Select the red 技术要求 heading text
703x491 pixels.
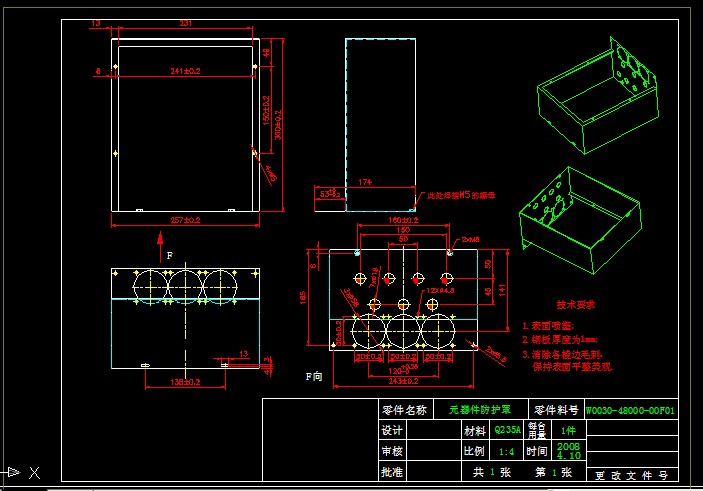(x=576, y=305)
